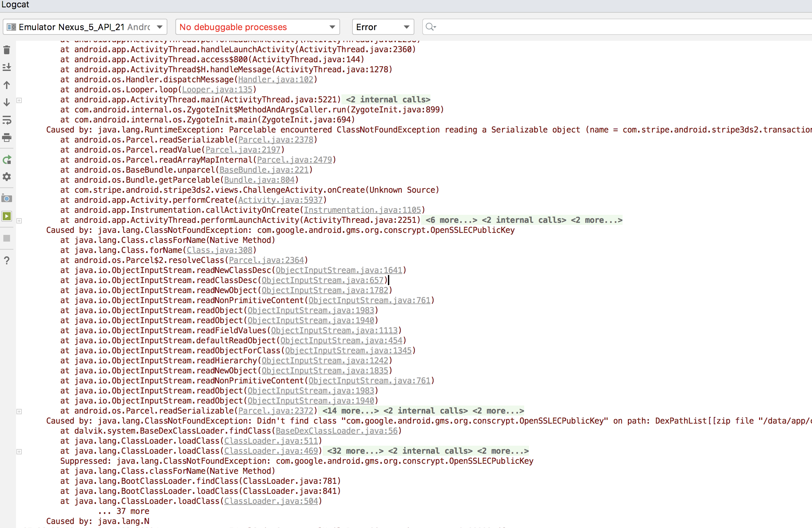Open logcat settings with the gear icon
Screen dimensions: 812x528
point(6,177)
